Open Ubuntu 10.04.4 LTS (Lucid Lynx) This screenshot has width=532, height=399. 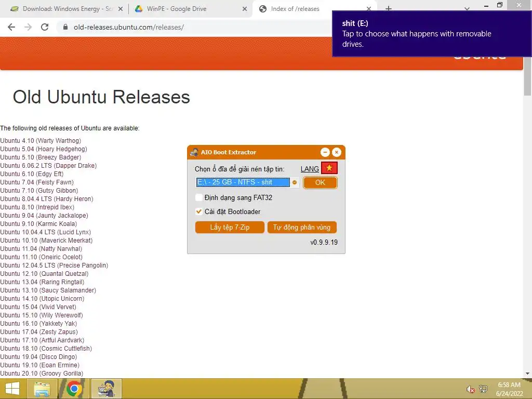coord(46,232)
